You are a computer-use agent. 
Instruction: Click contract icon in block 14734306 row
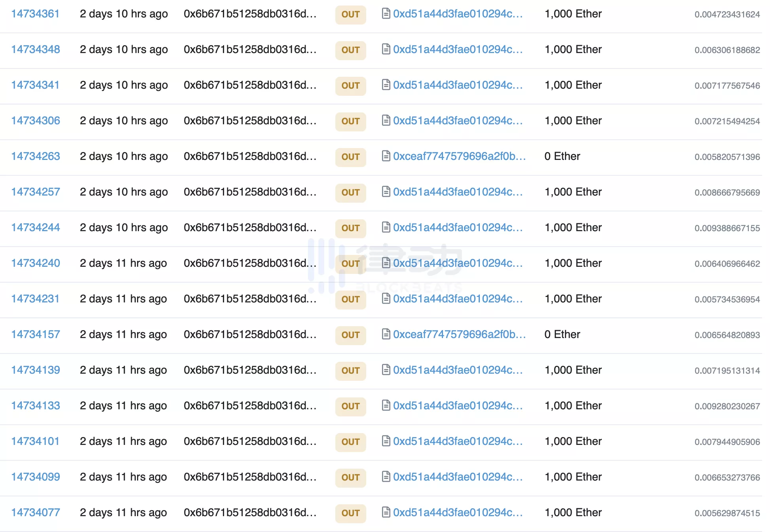click(x=386, y=121)
